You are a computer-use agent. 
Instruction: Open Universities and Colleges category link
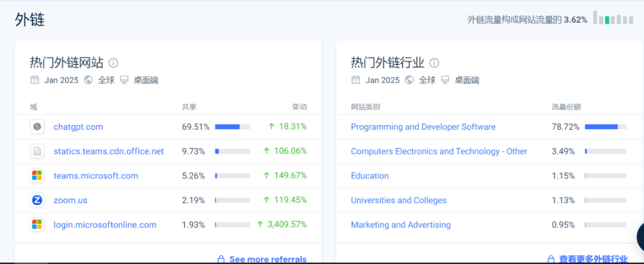(x=398, y=200)
